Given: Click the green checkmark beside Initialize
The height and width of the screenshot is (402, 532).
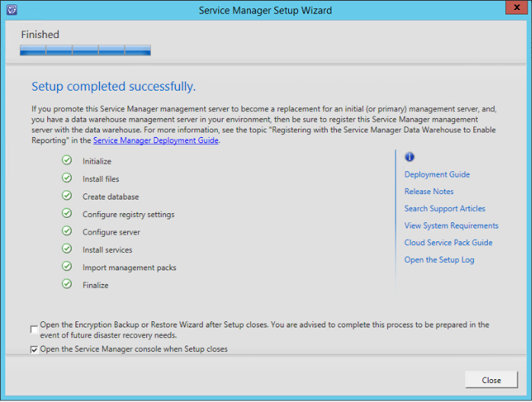Looking at the screenshot, I should point(67,161).
